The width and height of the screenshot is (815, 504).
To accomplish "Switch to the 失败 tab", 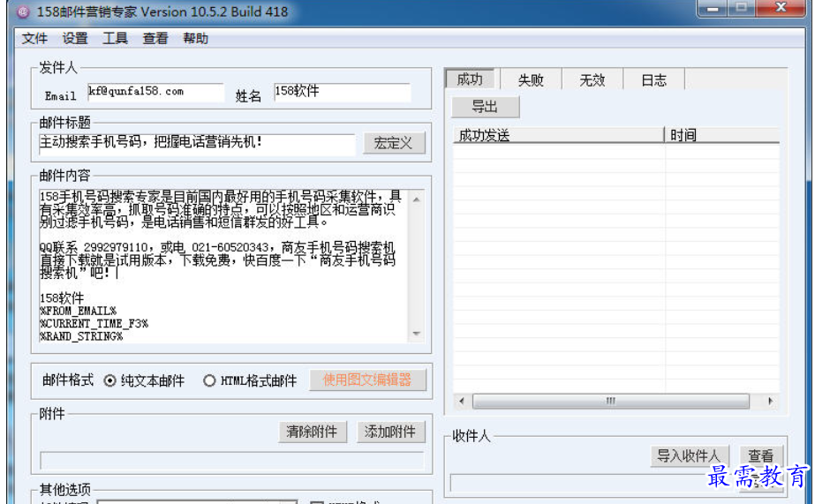I will 531,80.
